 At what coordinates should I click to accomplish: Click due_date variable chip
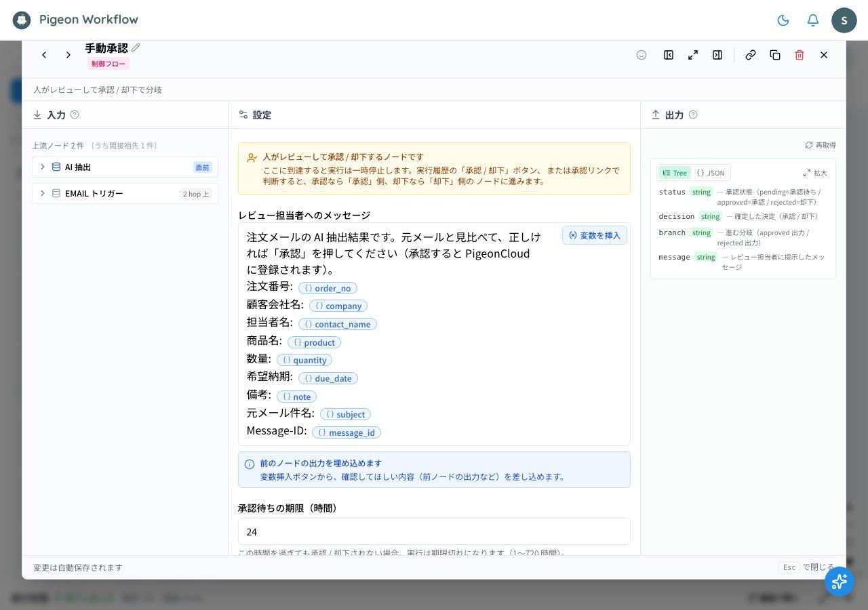tap(328, 378)
